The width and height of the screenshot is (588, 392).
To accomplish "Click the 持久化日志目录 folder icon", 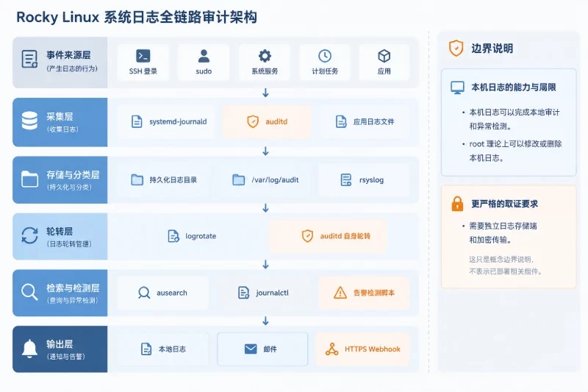I will (x=137, y=179).
